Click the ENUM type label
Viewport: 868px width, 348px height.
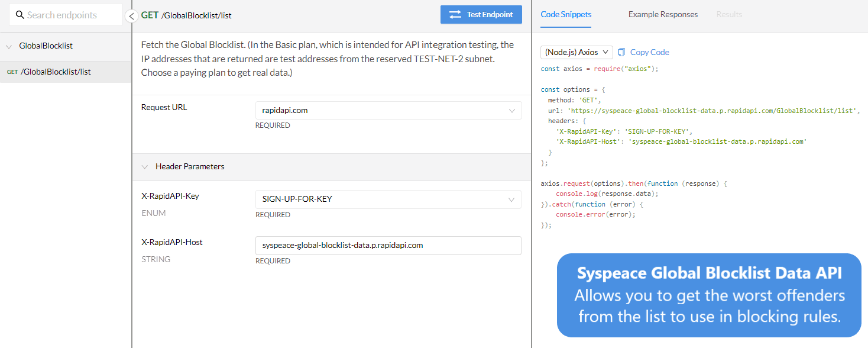[x=154, y=213]
